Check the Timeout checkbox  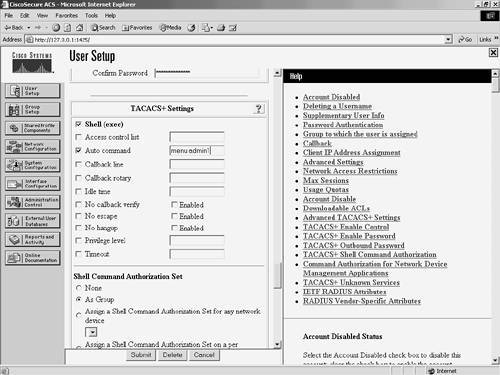coord(78,254)
